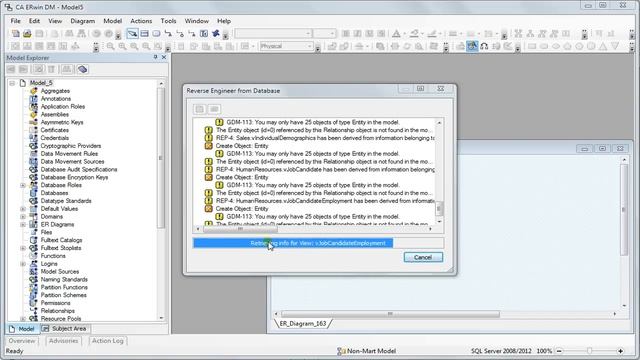This screenshot has height=360, width=640.
Task: Click the Retrieving info progress bar
Action: (x=318, y=243)
